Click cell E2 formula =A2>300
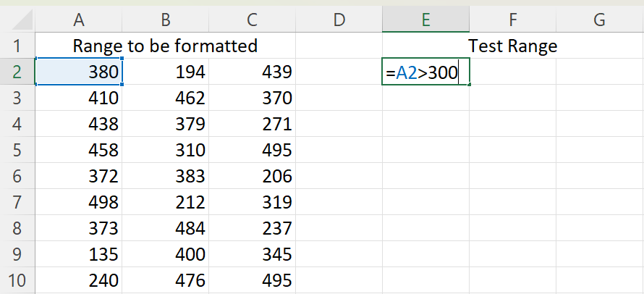644x294 pixels. pyautogui.click(x=425, y=72)
